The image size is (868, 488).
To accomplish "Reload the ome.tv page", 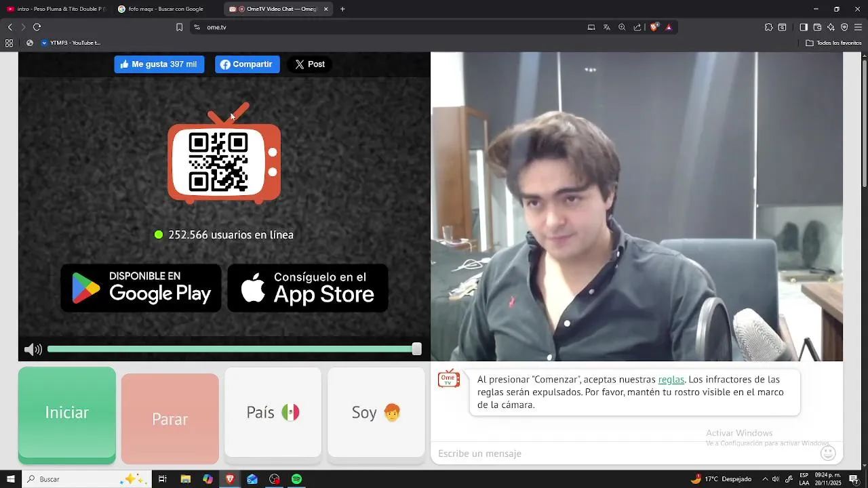I will pos(37,27).
